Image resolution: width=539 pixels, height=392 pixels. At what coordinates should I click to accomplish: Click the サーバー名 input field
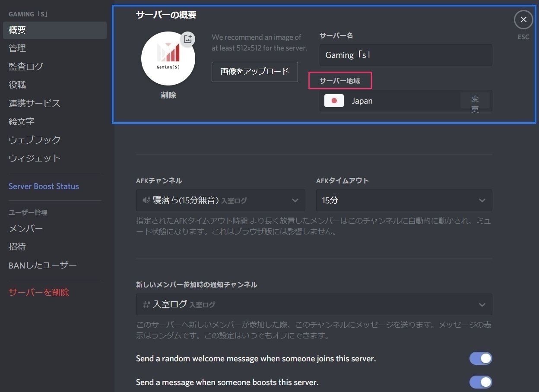tap(405, 55)
